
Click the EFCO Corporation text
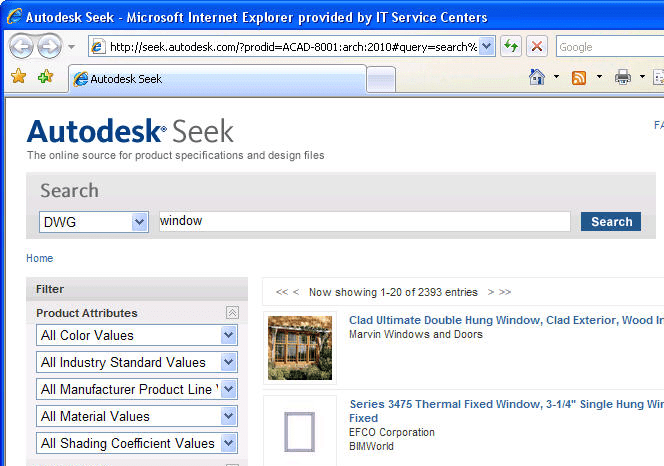click(x=392, y=432)
